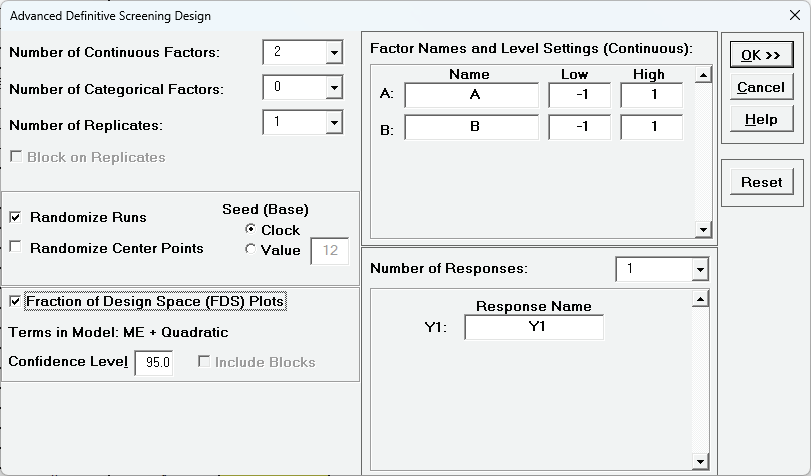Viewport: 811px width, 476px height.
Task: Enable Randomize Center Points checkbox
Action: 16,248
